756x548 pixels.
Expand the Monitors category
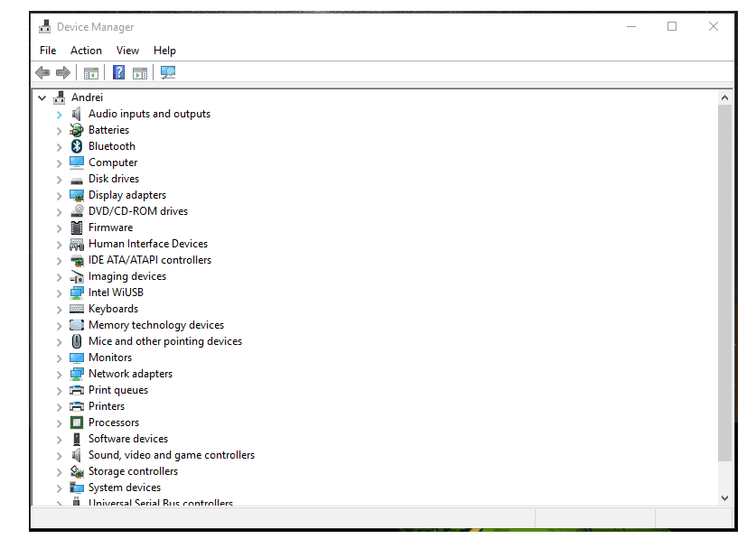coord(60,358)
